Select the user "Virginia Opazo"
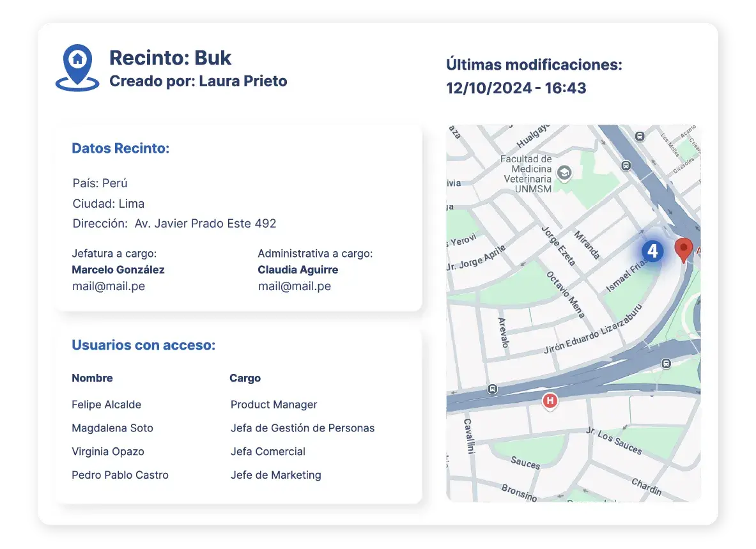The image size is (756, 549). 108,452
